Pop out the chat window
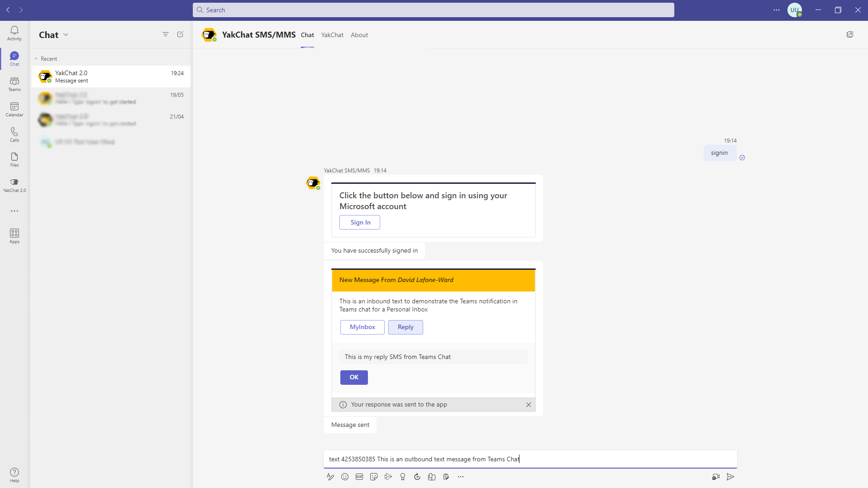Image resolution: width=868 pixels, height=488 pixels. coord(850,34)
